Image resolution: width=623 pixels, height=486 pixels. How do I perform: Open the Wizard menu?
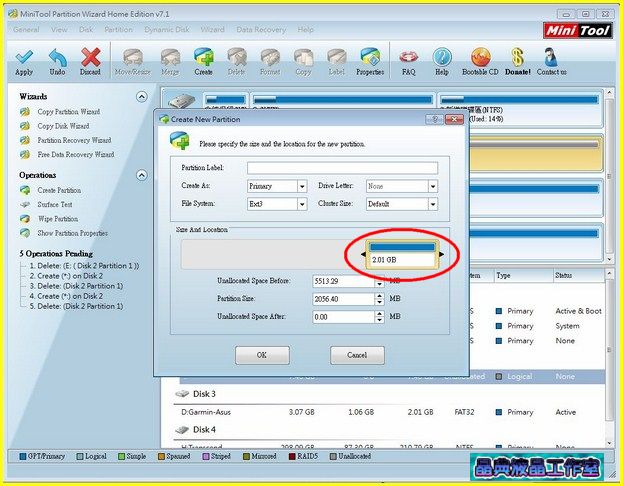(x=213, y=29)
